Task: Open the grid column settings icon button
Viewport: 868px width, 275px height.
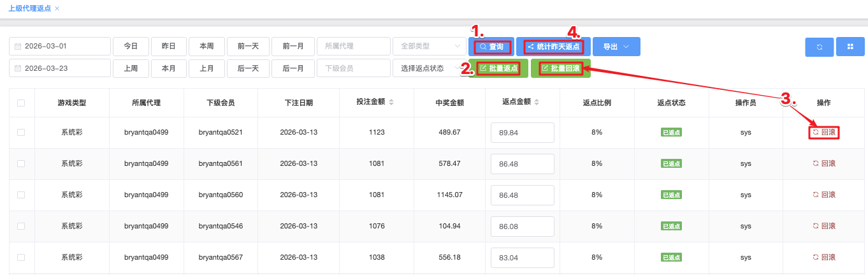Action: point(850,47)
